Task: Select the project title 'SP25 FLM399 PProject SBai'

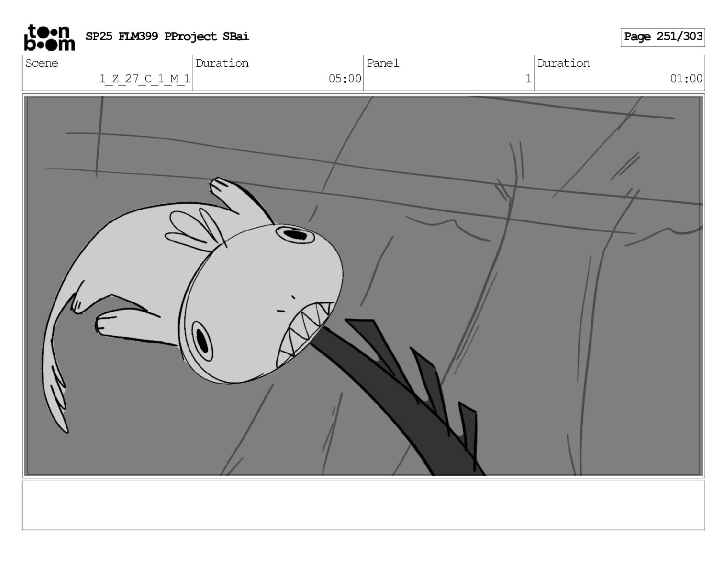Action: pos(167,36)
